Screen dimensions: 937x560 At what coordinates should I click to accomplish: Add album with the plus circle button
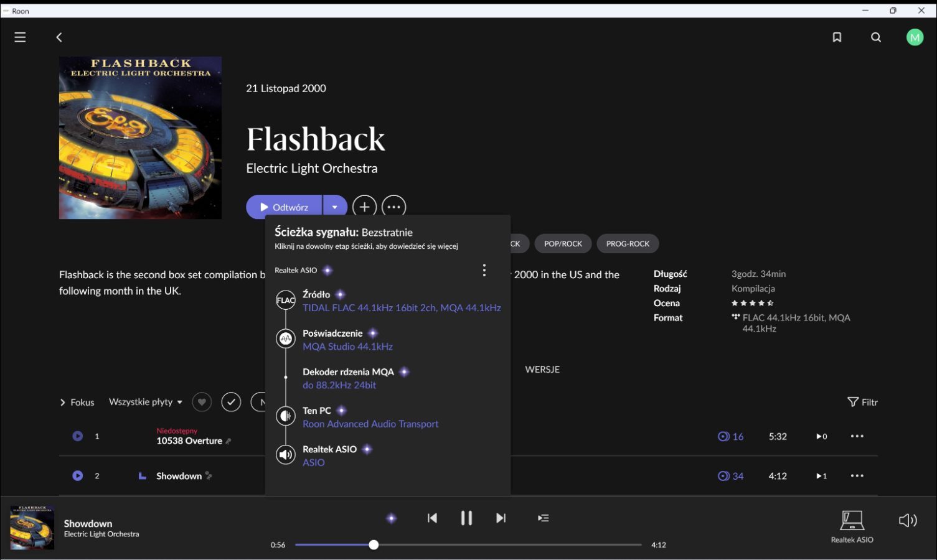(x=364, y=207)
